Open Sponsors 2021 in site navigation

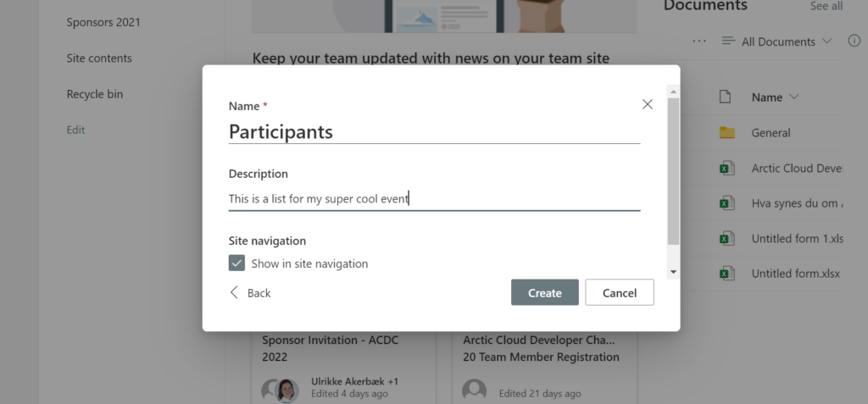[103, 22]
